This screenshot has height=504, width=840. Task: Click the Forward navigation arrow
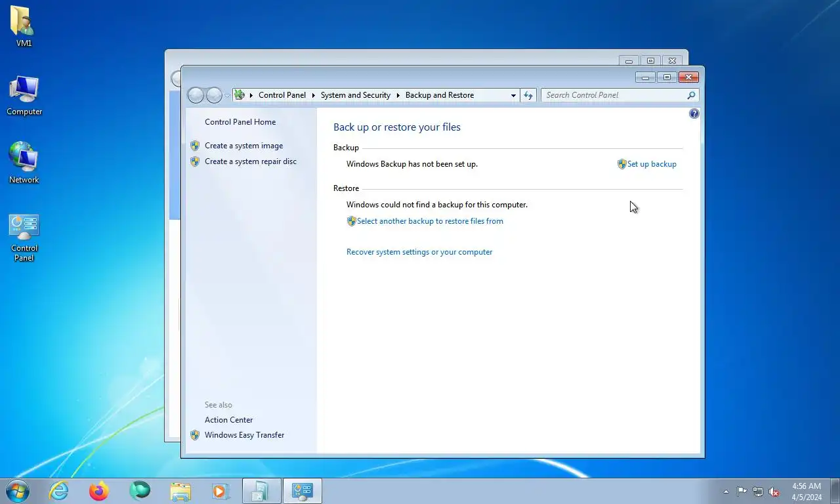pos(214,95)
